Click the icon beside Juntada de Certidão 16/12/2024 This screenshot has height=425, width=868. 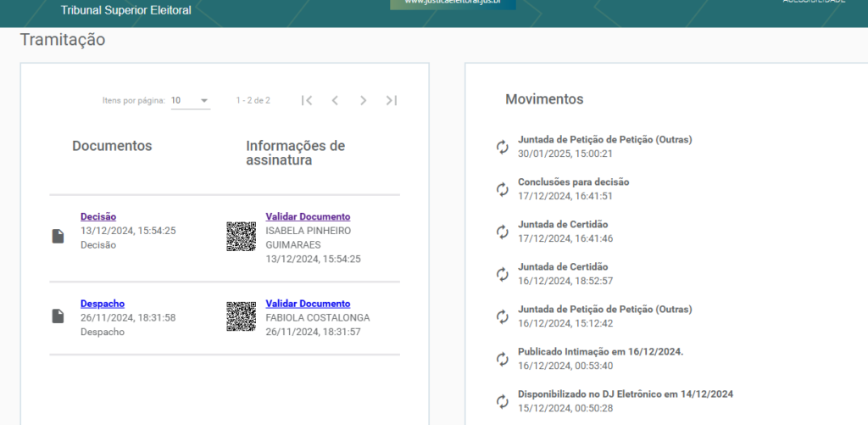tap(502, 274)
